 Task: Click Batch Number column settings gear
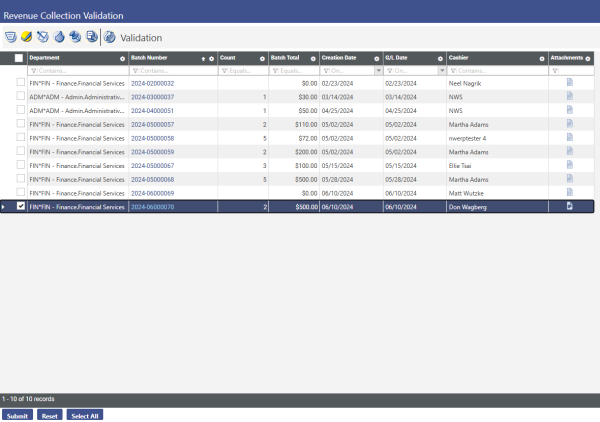pos(211,59)
